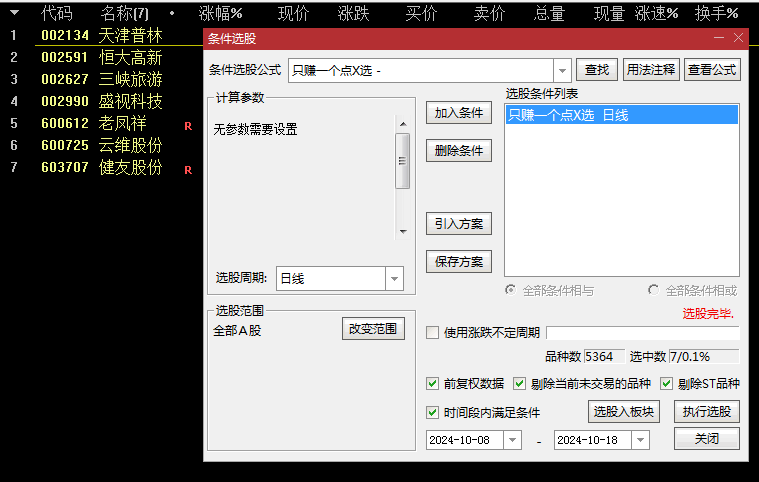Select stock row 002990 盛视科技
The height and width of the screenshot is (482, 759).
pos(102,101)
